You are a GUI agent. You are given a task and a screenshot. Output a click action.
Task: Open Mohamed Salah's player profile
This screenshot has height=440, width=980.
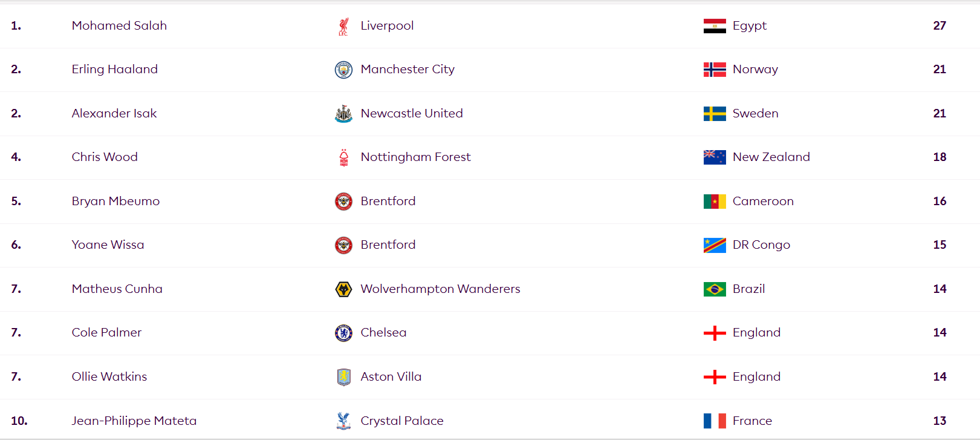[x=119, y=25]
